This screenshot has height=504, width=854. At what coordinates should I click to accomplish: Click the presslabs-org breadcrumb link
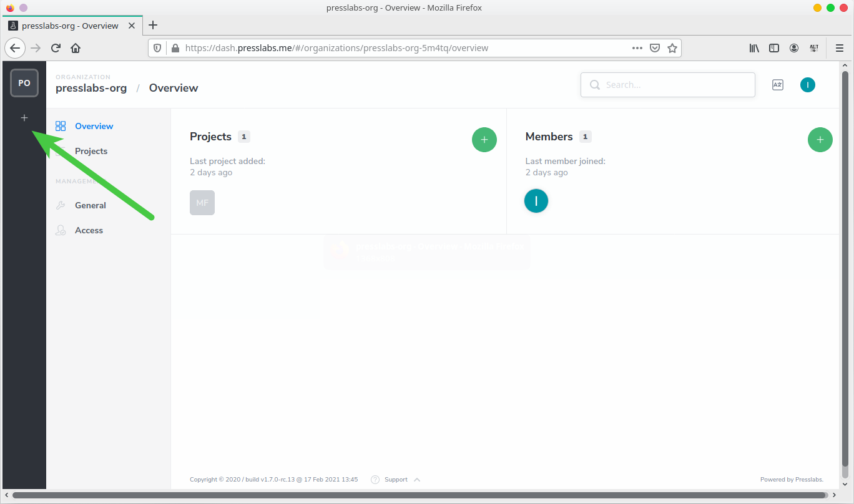[91, 88]
